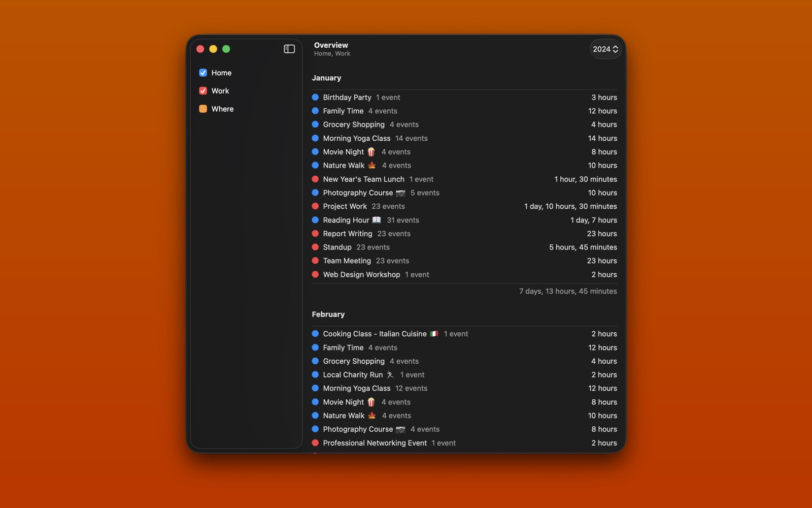Click the camera emoji on February Photography Course
Viewport: 812px width, 508px height.
[x=400, y=429]
